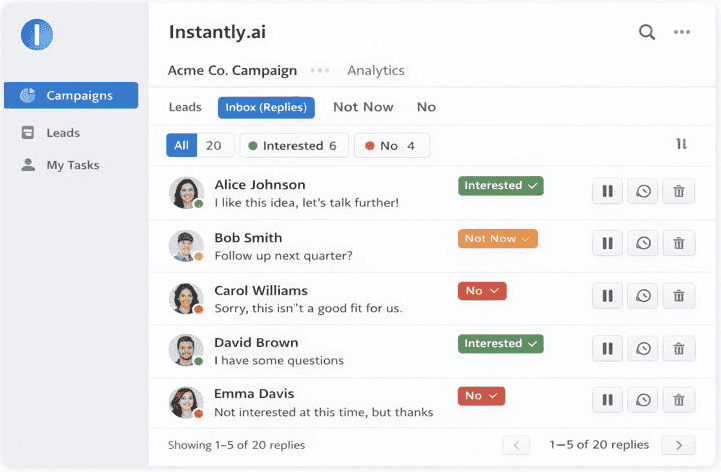721x472 pixels.
Task: Open Campaigns in the sidebar
Action: tap(71, 95)
